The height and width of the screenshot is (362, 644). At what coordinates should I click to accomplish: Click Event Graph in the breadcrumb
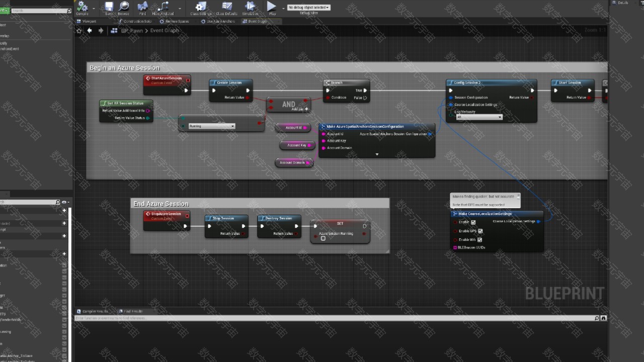tap(164, 31)
